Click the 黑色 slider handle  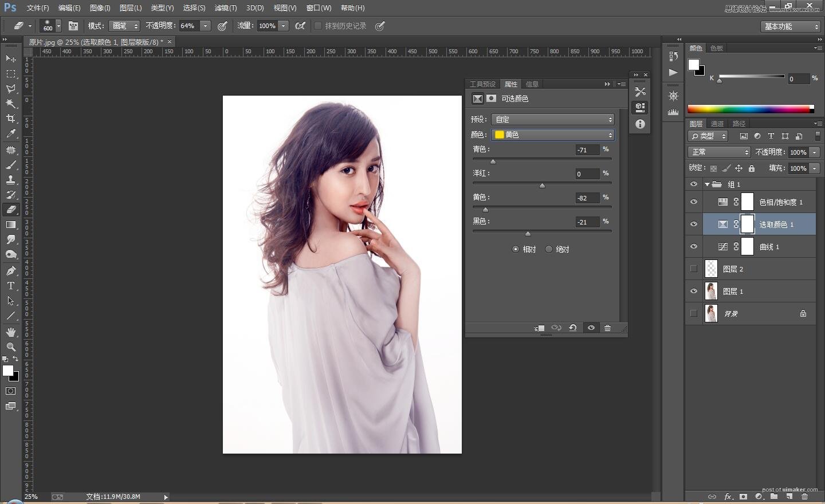528,234
